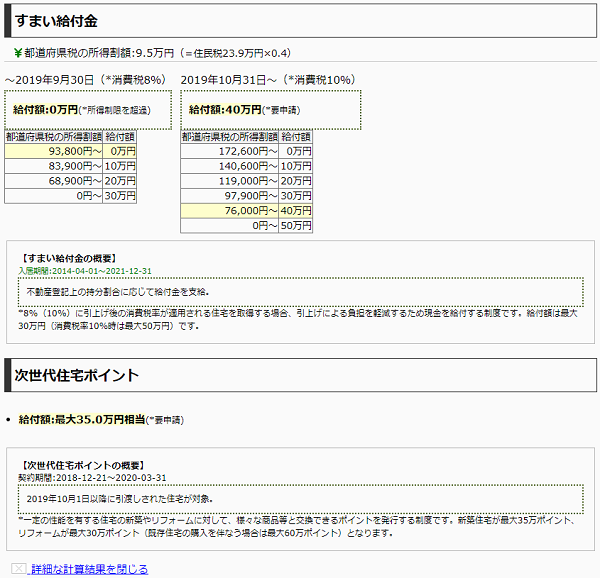Image resolution: width=600 pixels, height=578 pixels.
Task: Click the すまい給付金 heading
Action: (56, 21)
